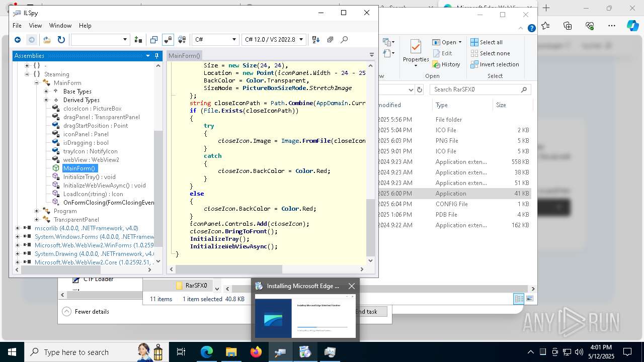Click the volume tray icon
The width and height of the screenshot is (644, 362).
pyautogui.click(x=579, y=352)
